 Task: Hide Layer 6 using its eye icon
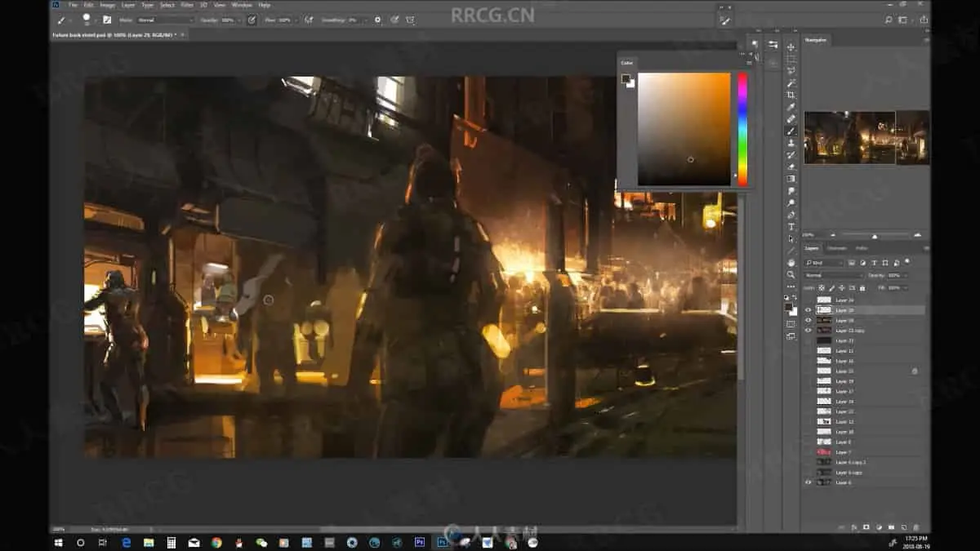808,482
